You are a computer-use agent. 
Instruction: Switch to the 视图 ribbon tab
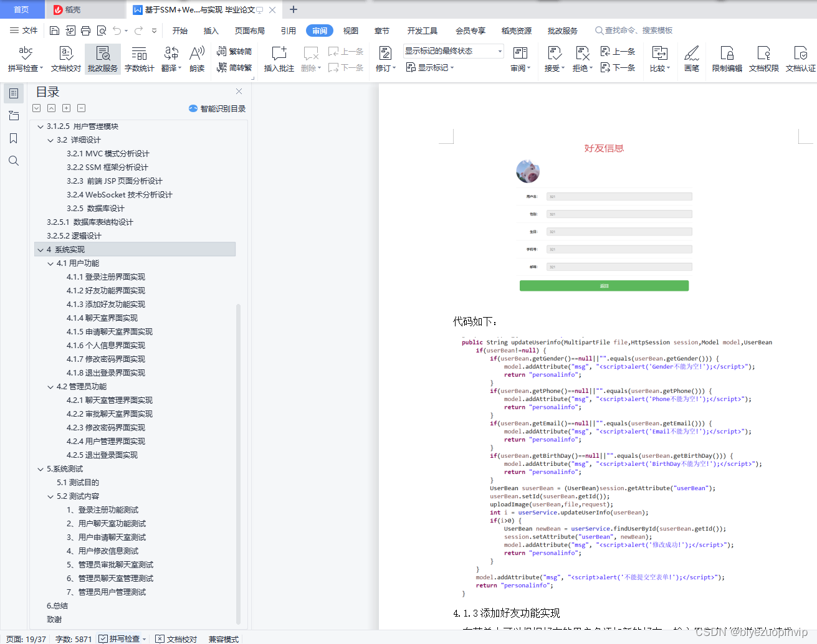click(x=351, y=31)
